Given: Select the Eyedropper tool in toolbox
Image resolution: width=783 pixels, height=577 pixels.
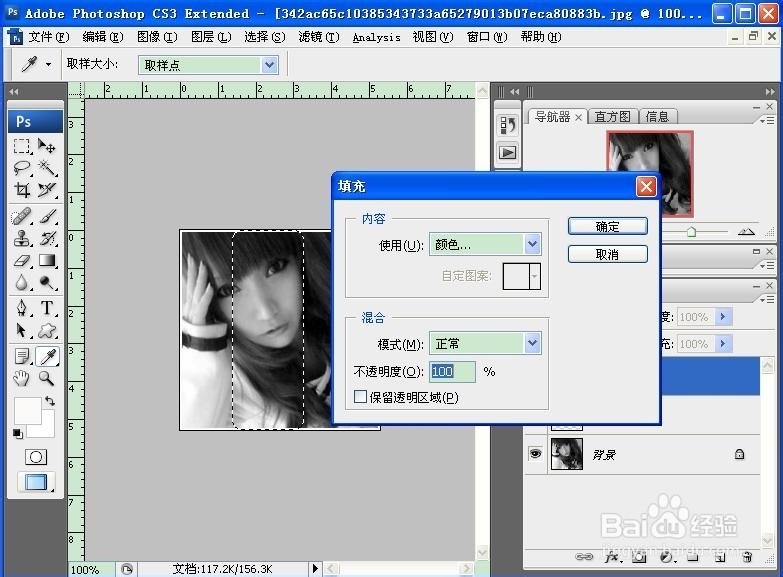Looking at the screenshot, I should 47,356.
